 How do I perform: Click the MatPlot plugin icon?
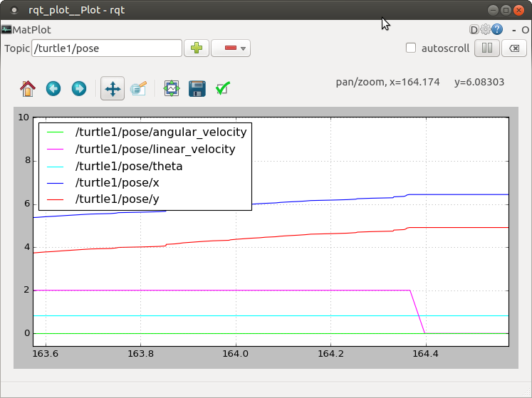[x=6, y=29]
